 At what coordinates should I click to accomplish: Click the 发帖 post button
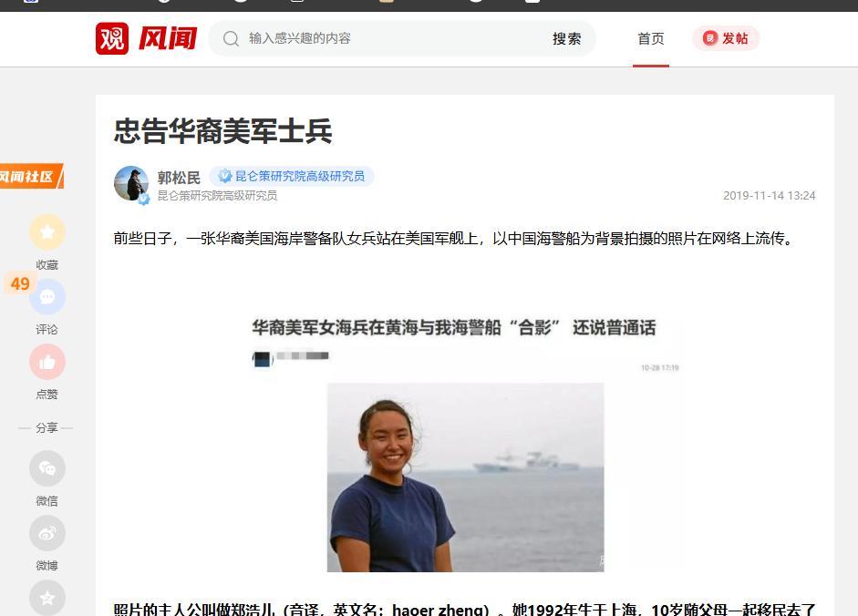[x=726, y=38]
